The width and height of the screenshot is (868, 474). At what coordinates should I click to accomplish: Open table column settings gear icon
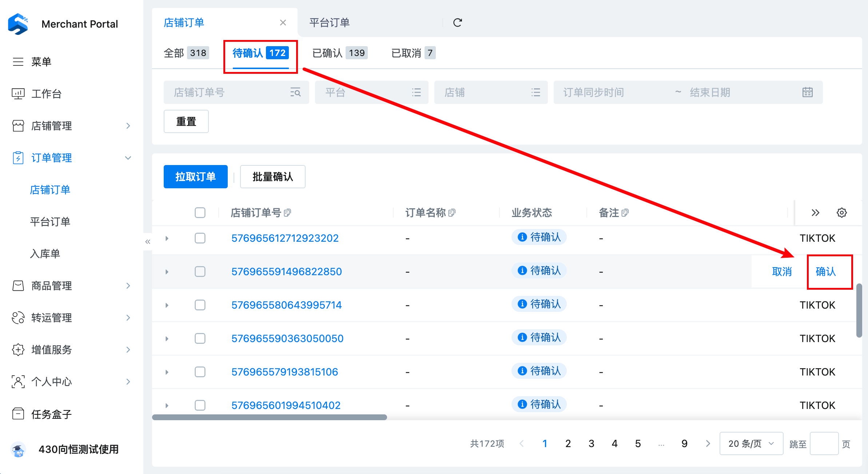click(841, 213)
